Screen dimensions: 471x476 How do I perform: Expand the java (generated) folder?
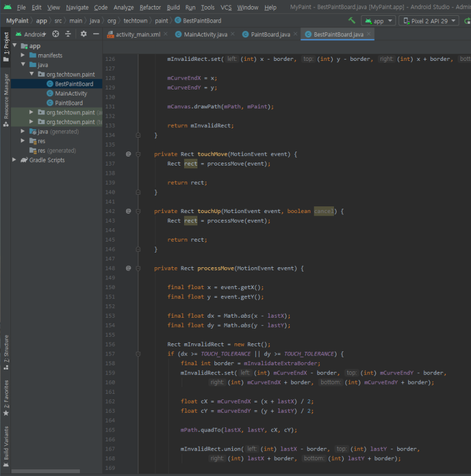(x=23, y=131)
